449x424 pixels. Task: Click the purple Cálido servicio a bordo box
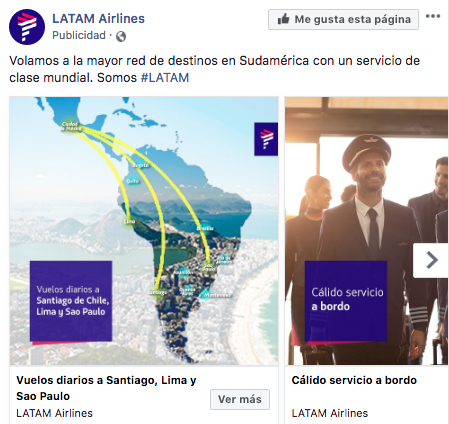[x=346, y=301]
